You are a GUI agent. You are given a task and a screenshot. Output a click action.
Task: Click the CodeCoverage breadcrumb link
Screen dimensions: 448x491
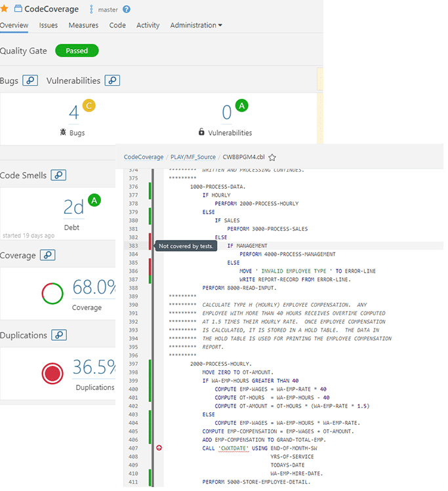pyautogui.click(x=144, y=157)
